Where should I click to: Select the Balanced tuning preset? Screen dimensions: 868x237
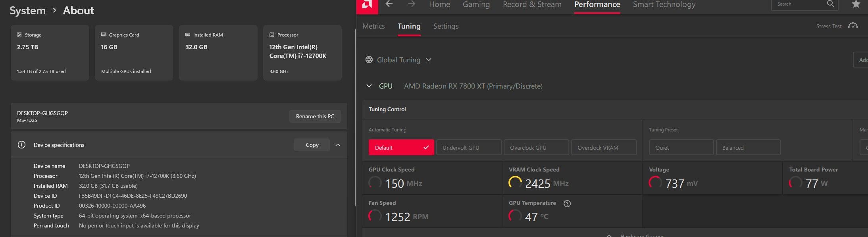click(x=748, y=147)
